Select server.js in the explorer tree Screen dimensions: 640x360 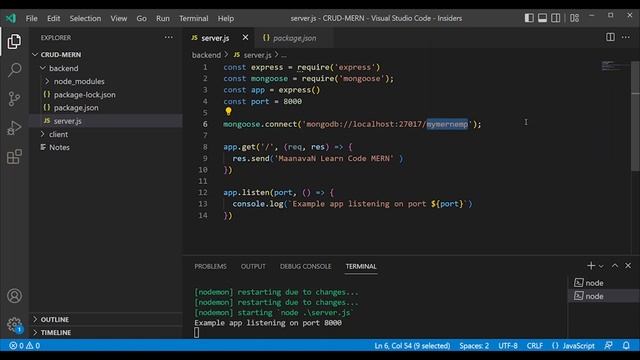point(106,121)
